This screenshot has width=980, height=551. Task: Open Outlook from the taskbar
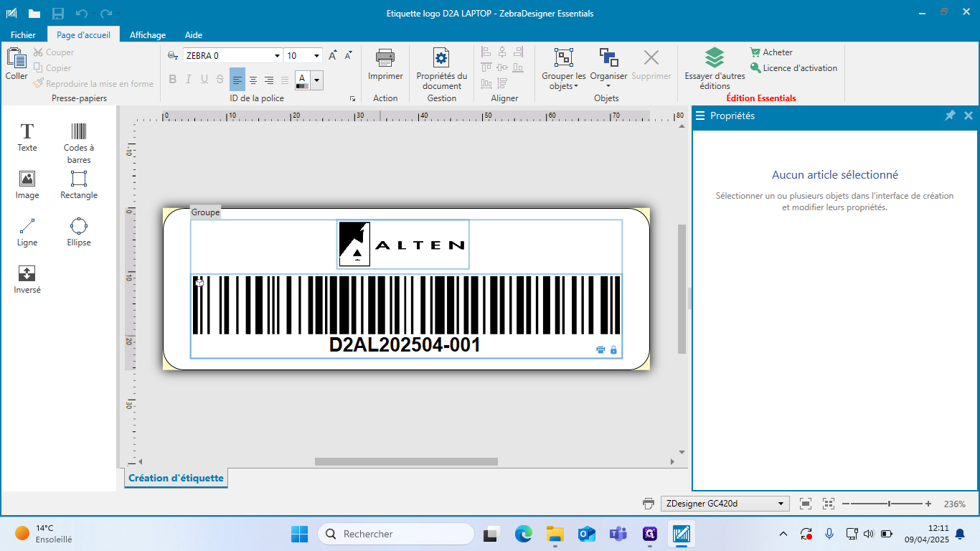click(x=587, y=534)
